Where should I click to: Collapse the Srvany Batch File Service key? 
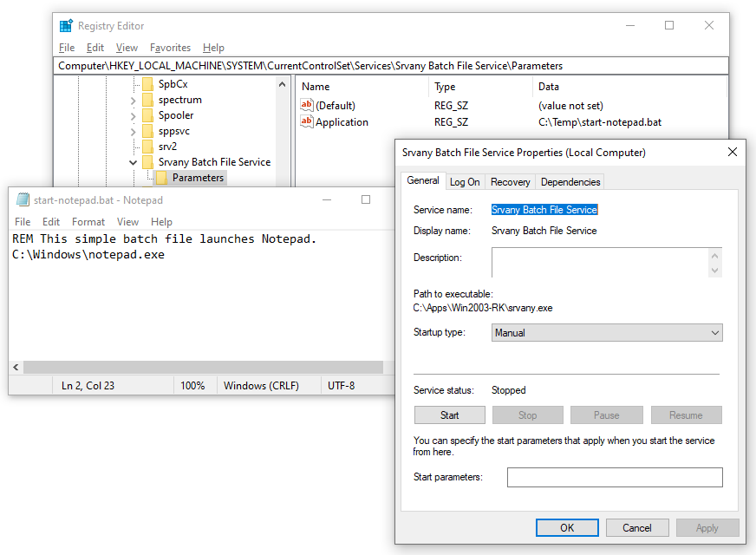pyautogui.click(x=133, y=162)
